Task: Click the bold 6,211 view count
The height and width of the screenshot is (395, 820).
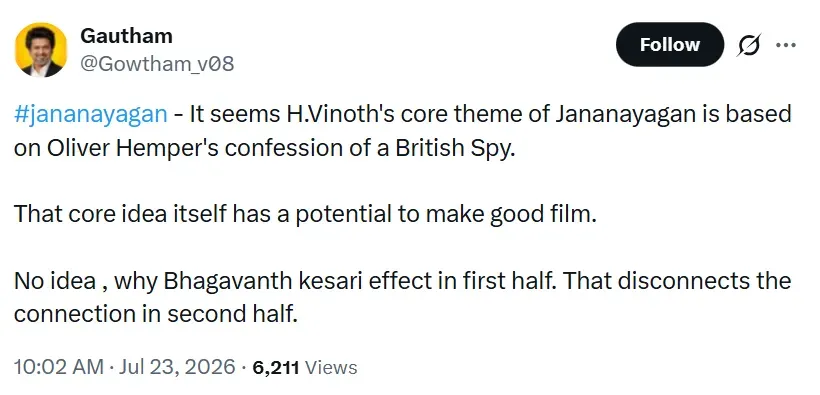Action: [276, 368]
